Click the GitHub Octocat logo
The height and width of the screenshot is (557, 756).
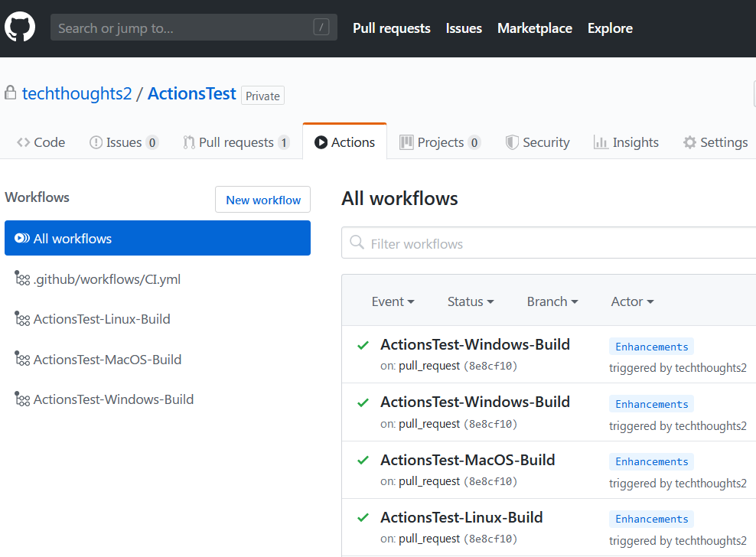click(x=20, y=27)
